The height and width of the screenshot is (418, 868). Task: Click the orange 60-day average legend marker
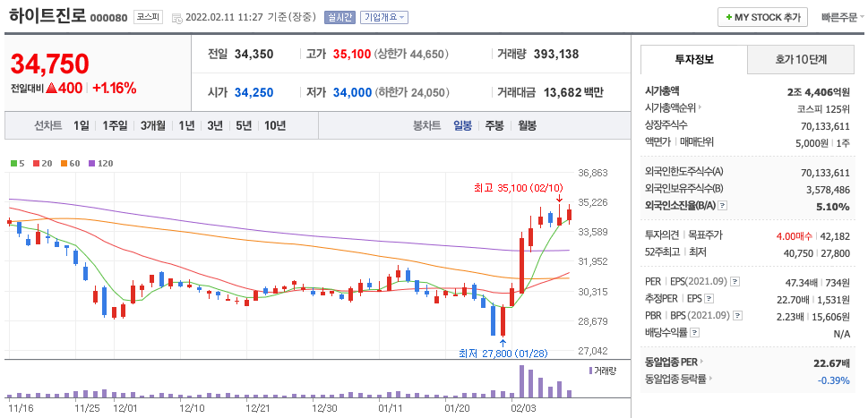coord(64,163)
